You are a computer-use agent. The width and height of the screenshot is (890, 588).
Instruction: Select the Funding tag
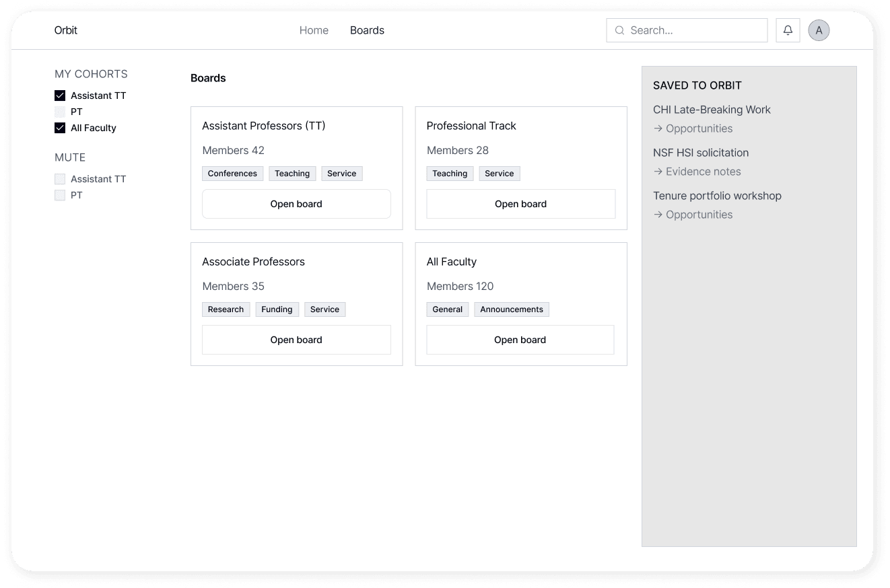click(277, 309)
